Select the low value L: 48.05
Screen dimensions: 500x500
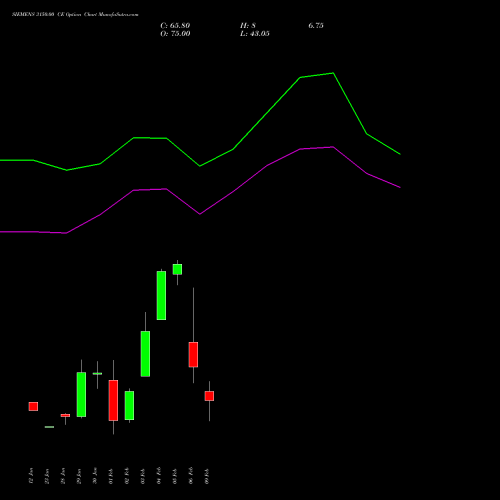[255, 34]
